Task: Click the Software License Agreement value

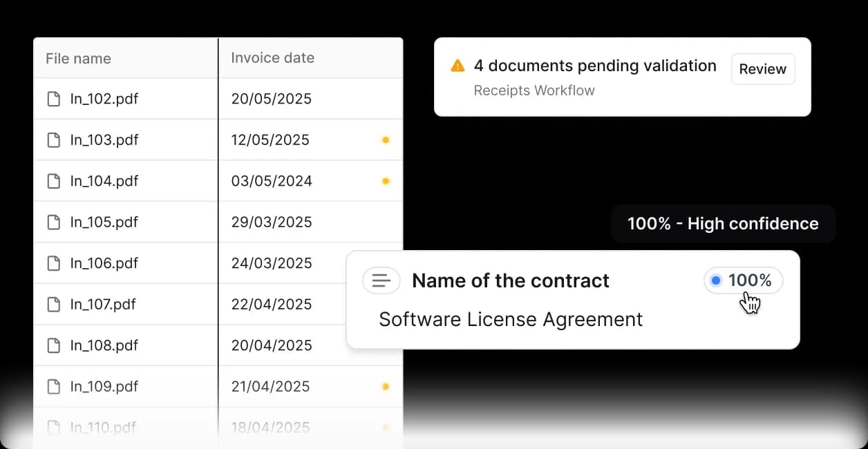Action: tap(510, 319)
